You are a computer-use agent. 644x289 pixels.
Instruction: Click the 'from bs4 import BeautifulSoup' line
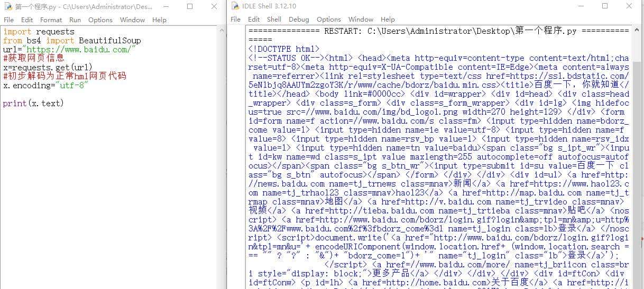(x=72, y=41)
